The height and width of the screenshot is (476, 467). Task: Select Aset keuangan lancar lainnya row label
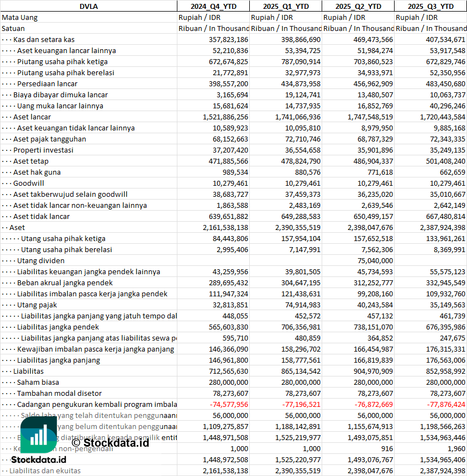(66, 51)
